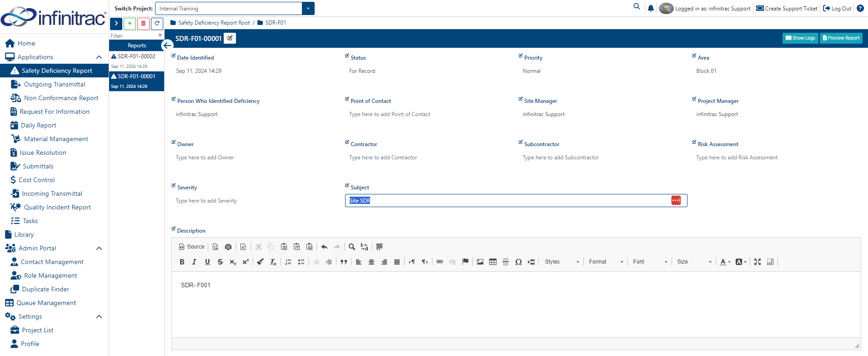The height and width of the screenshot is (356, 868).
Task: Click the green add new report icon
Action: (130, 23)
